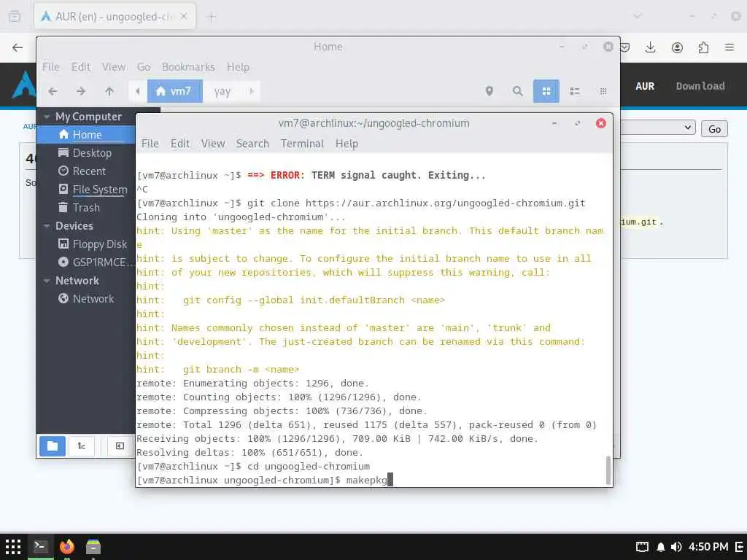Open the dropdown beside Go button
Viewport: 747px width, 560px height.
point(658,128)
